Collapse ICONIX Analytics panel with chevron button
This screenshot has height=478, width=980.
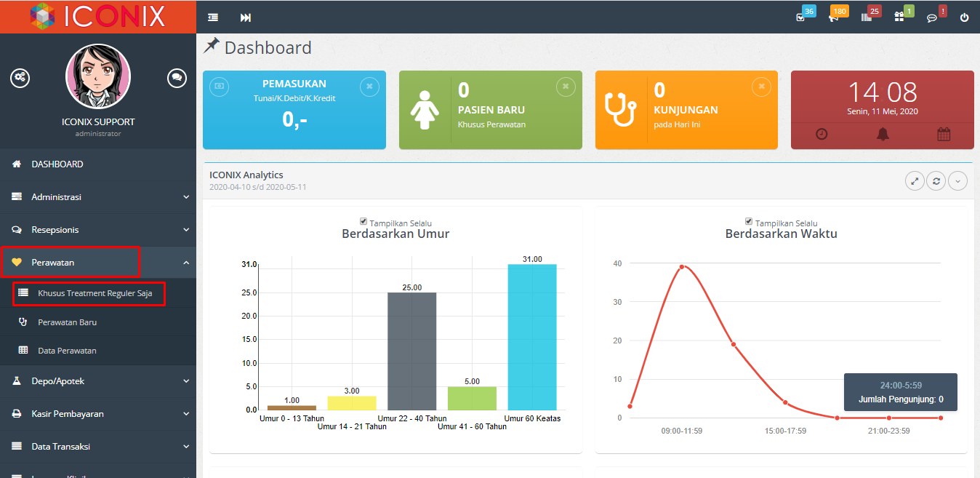pyautogui.click(x=957, y=181)
